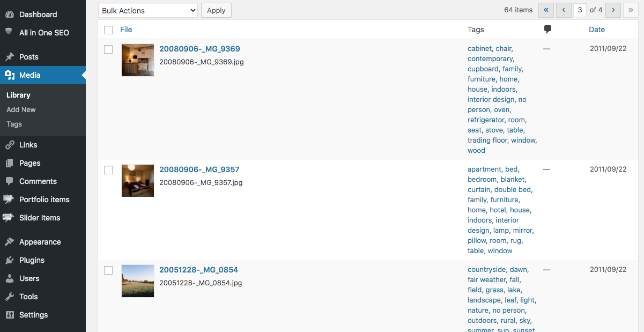
Task: Click the current page number field
Action: point(580,10)
